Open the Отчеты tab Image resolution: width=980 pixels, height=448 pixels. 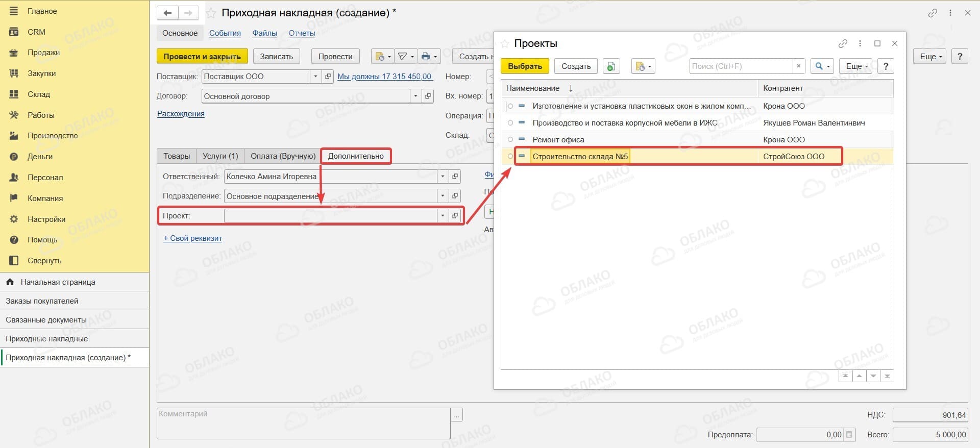[x=302, y=33]
